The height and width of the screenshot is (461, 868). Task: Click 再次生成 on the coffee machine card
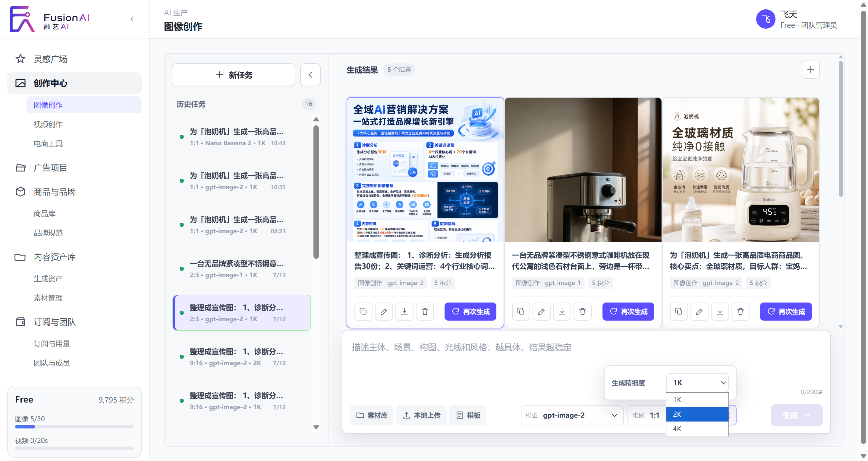tap(628, 311)
